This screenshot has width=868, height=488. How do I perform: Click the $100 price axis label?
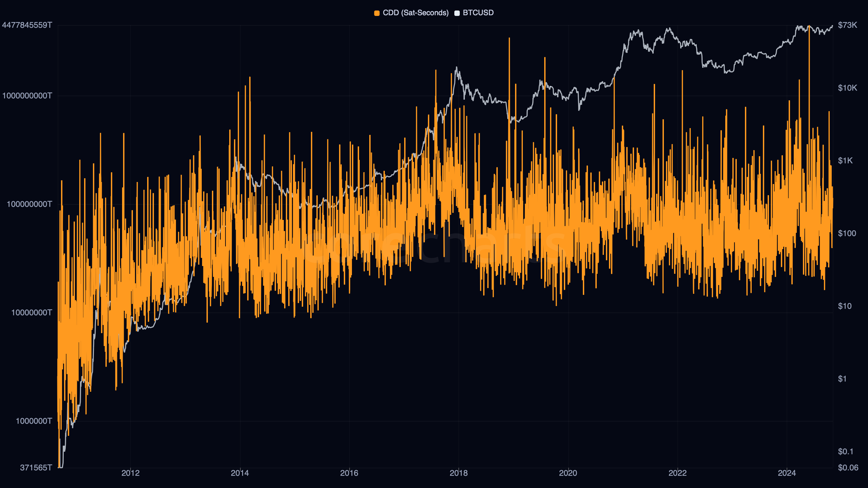[x=847, y=233]
